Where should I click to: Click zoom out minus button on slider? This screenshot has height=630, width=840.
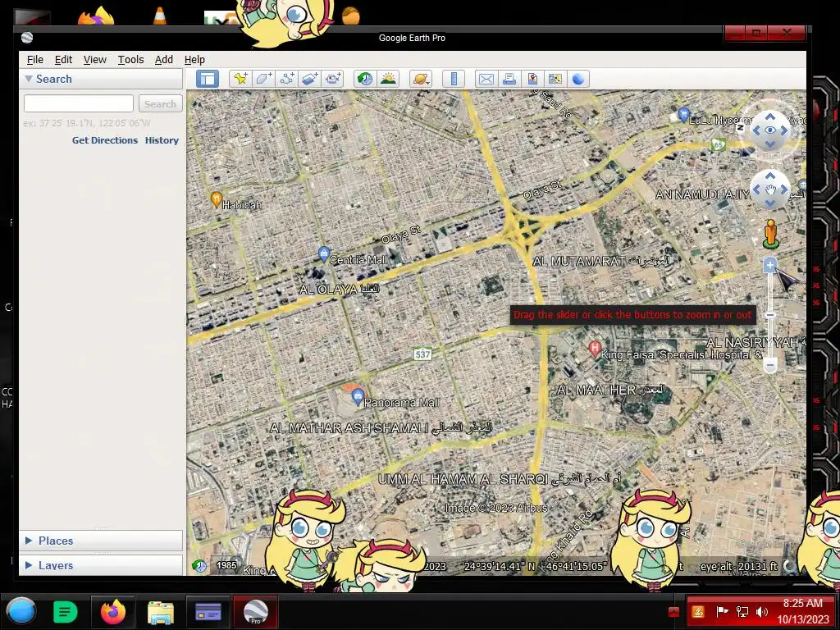tap(769, 365)
